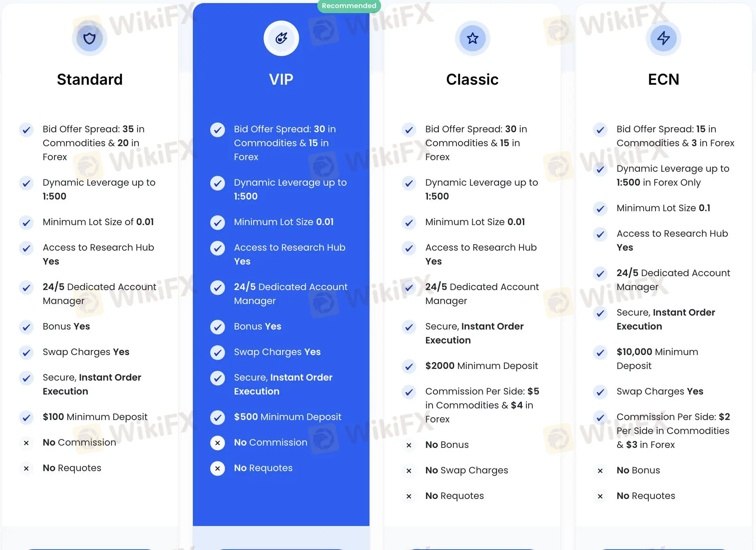The width and height of the screenshot is (756, 550).
Task: Click the VIP plan card tab
Action: click(281, 79)
